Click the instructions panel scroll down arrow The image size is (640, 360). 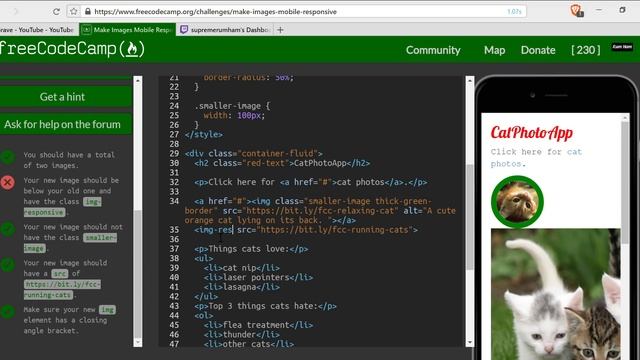(138, 342)
